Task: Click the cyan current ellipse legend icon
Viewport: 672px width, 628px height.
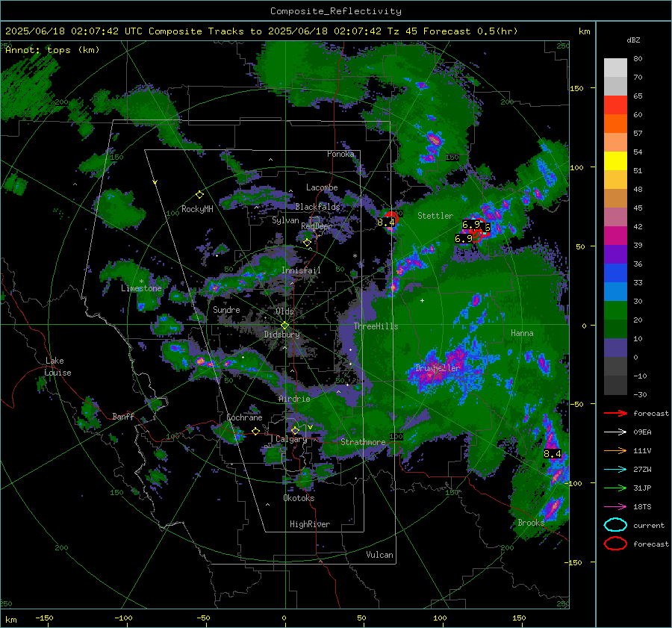Action: coord(615,525)
